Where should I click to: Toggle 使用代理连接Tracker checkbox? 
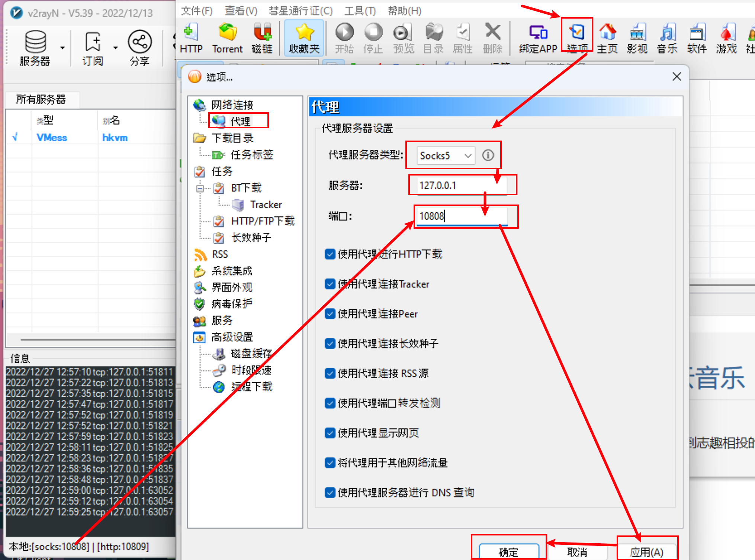coord(330,284)
